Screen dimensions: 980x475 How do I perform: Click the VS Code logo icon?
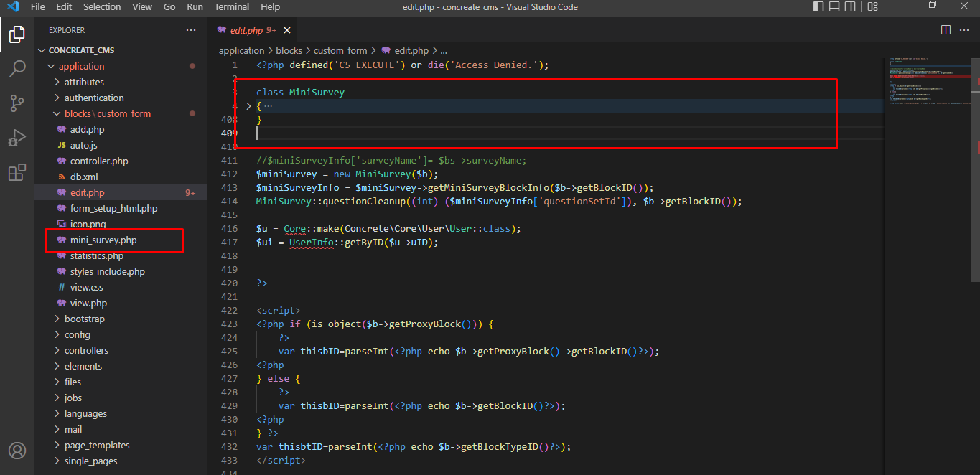pos(12,7)
